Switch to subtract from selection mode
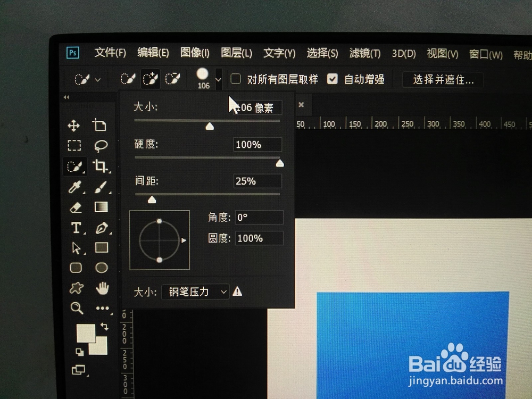Viewport: 532px width, 399px height. (172, 78)
